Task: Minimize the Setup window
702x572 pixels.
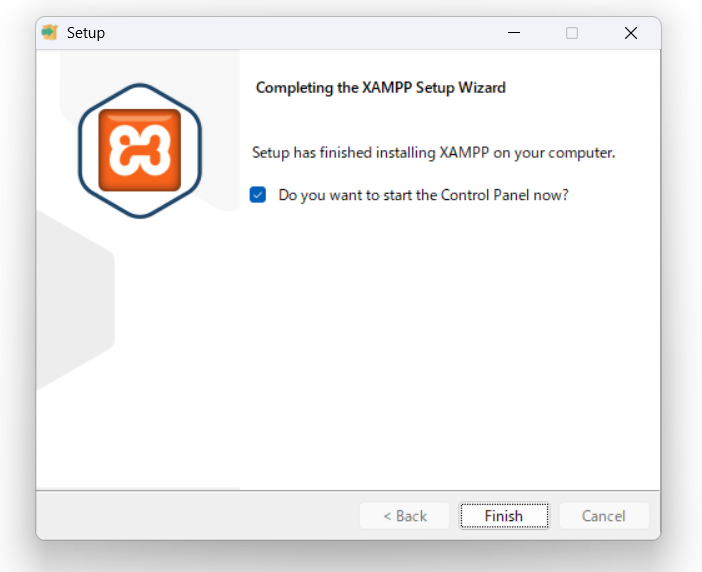Action: pos(513,33)
